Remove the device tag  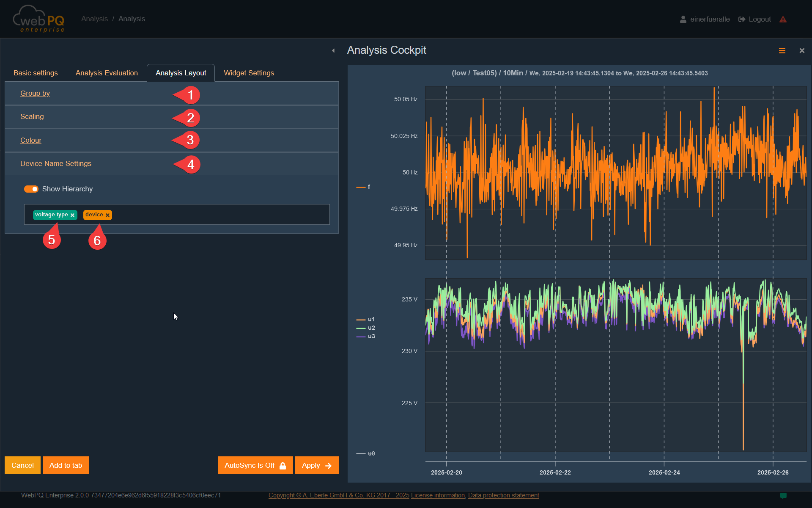(x=108, y=215)
